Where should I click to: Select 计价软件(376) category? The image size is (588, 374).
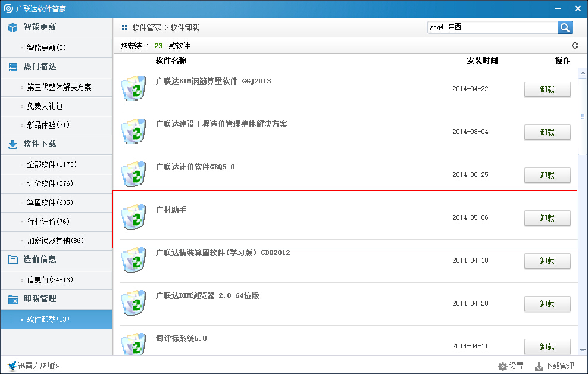(57, 183)
